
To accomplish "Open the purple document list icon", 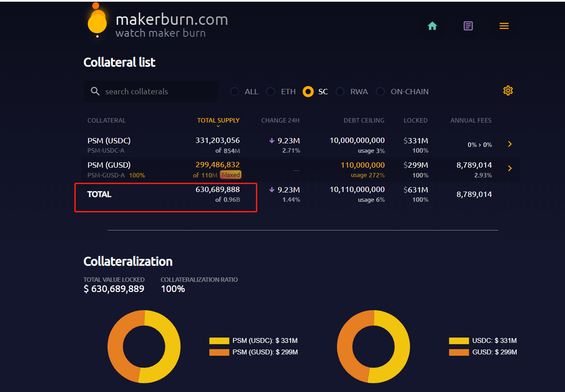I will point(468,26).
